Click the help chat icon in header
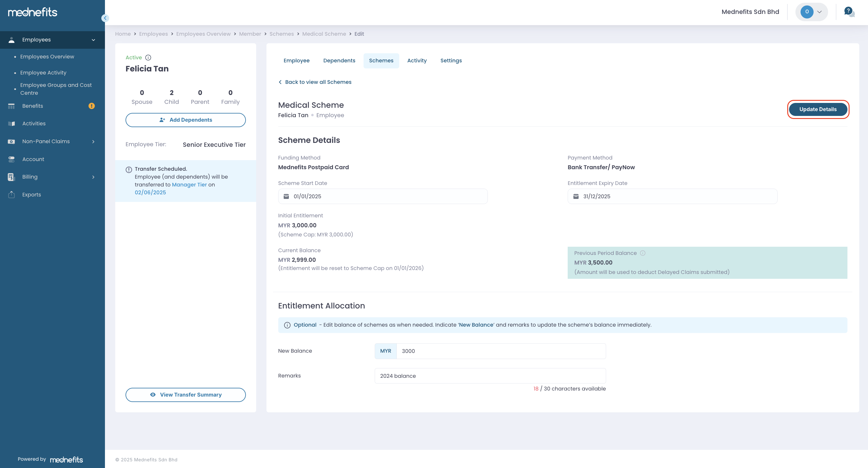 [x=849, y=12]
